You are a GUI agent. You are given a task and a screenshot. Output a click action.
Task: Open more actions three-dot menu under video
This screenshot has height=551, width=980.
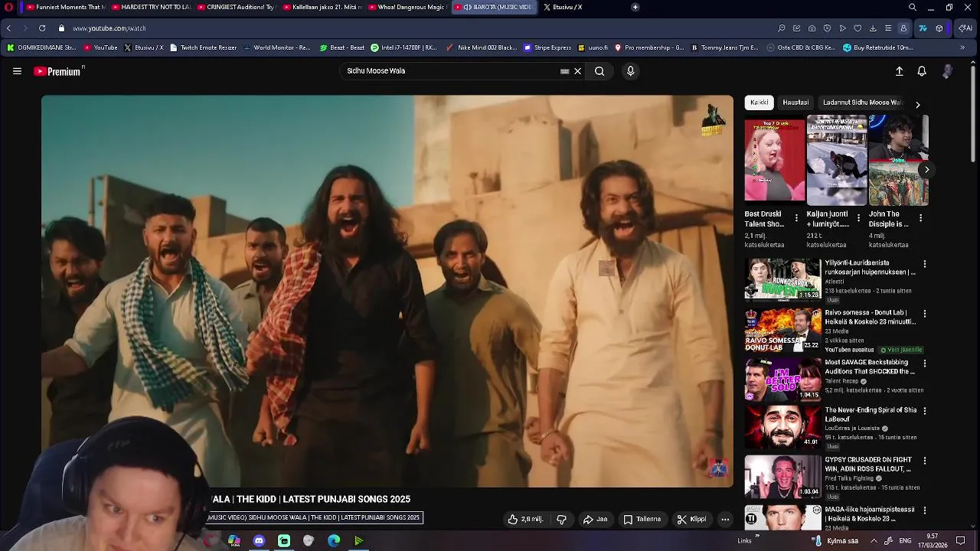point(725,520)
